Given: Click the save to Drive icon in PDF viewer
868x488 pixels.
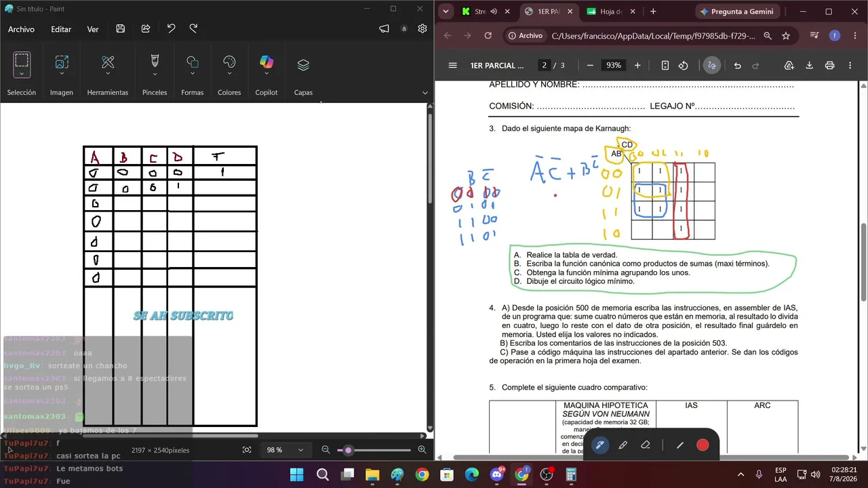Looking at the screenshot, I should [x=789, y=66].
